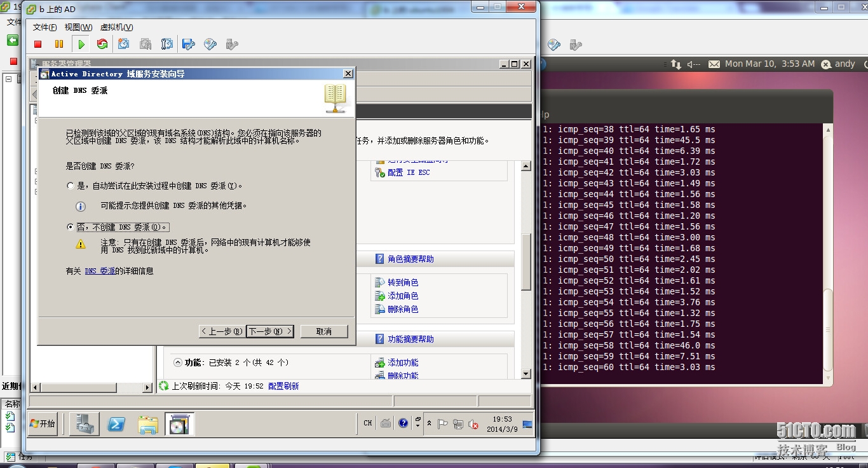Open the 视图 menu in AD console
The height and width of the screenshot is (468, 868).
click(78, 27)
